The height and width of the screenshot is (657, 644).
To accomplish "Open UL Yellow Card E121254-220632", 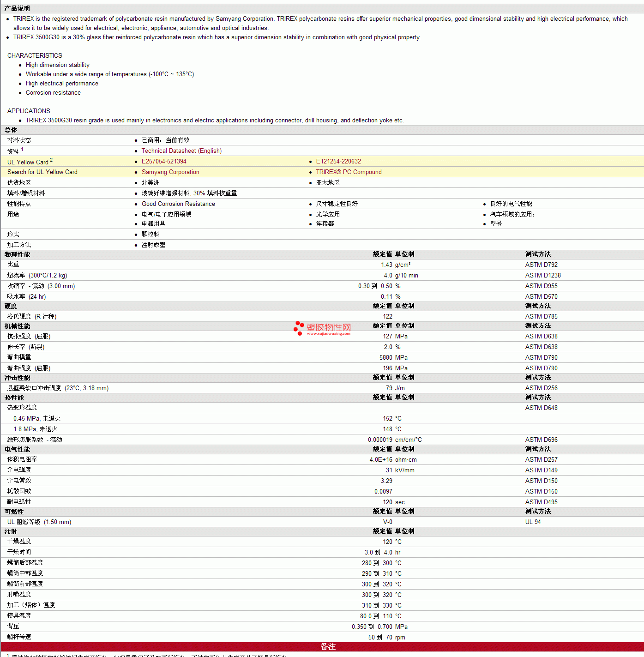I will pyautogui.click(x=338, y=162).
